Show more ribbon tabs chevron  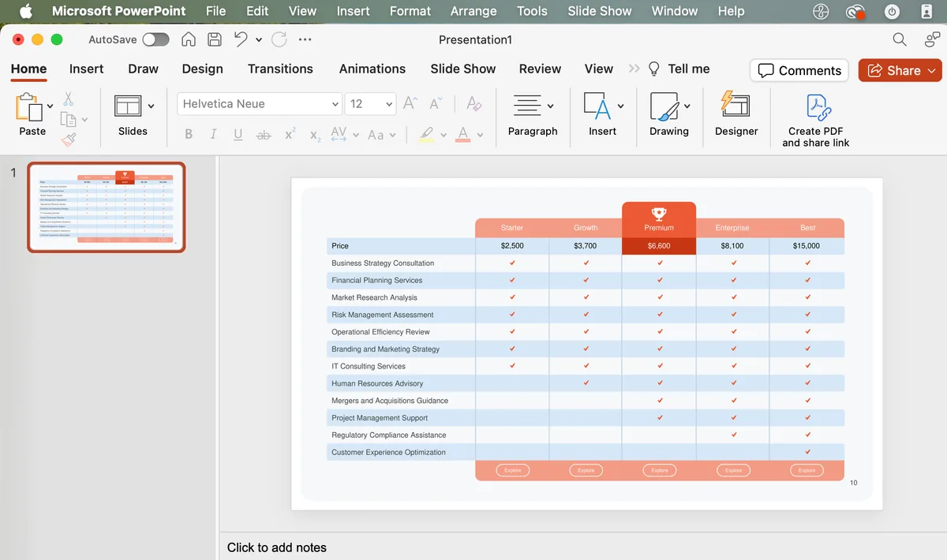[634, 69]
